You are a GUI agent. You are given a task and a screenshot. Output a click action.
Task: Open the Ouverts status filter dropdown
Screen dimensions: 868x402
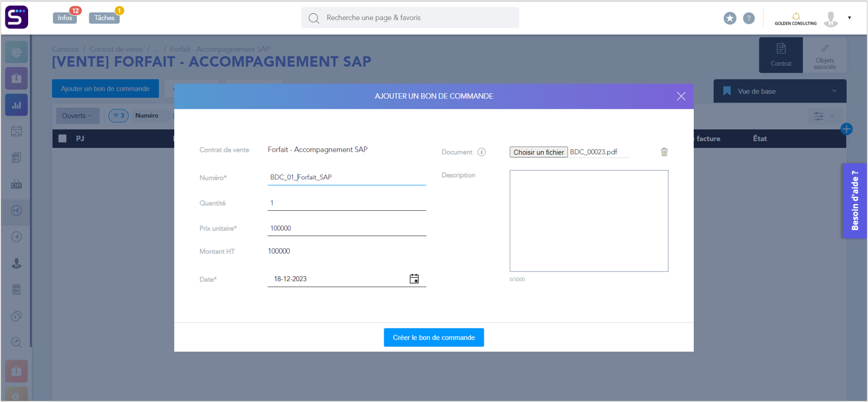point(77,115)
